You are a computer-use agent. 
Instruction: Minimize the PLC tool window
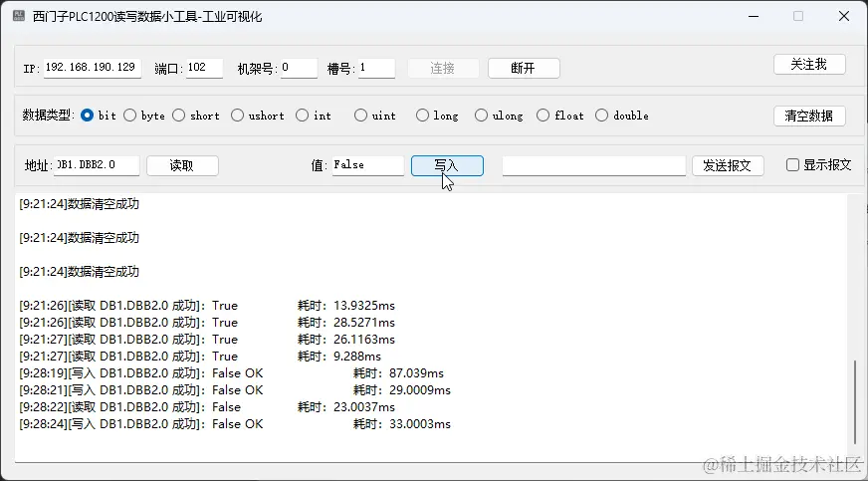pyautogui.click(x=754, y=16)
